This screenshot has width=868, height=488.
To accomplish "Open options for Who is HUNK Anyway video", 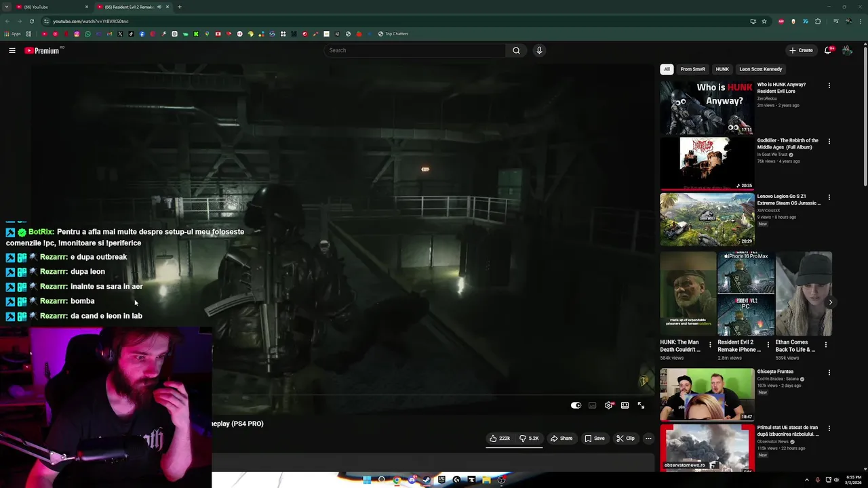I will [829, 86].
